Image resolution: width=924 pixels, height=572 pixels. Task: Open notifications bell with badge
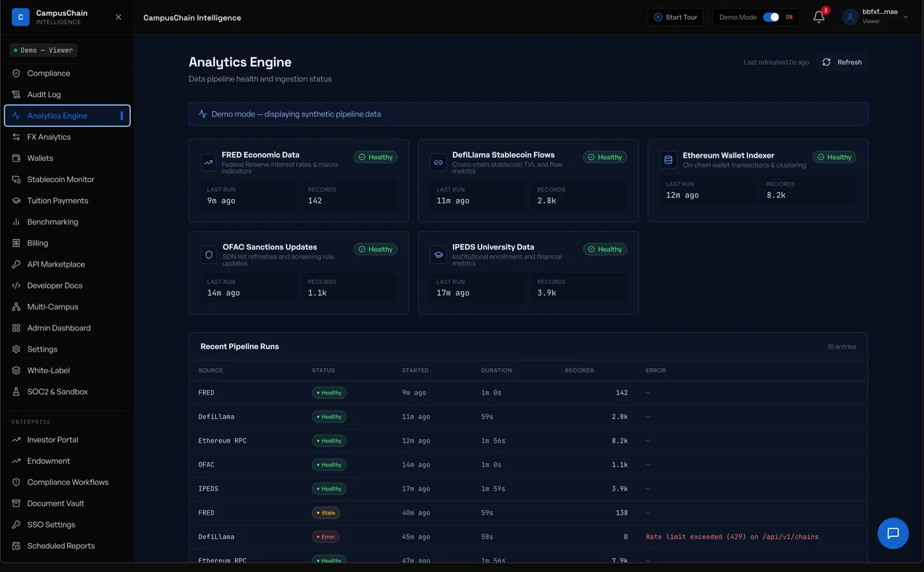click(x=819, y=17)
